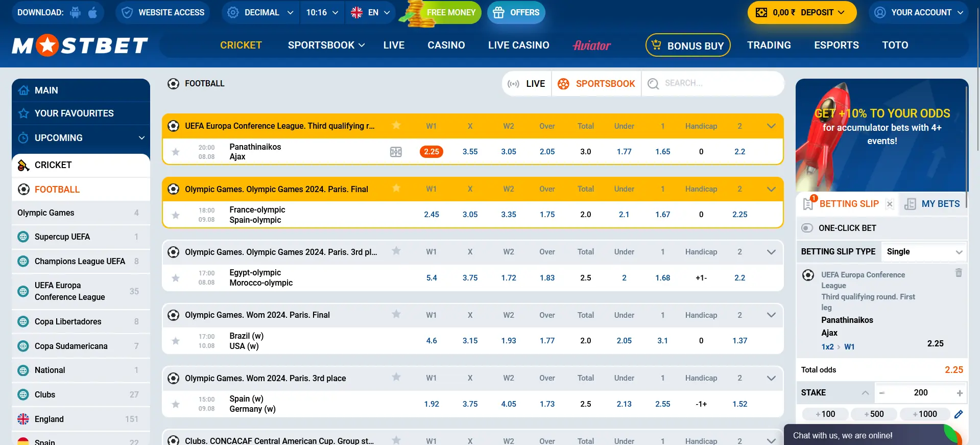Select Football in the sidebar
This screenshot has height=445, width=980.
81,190
